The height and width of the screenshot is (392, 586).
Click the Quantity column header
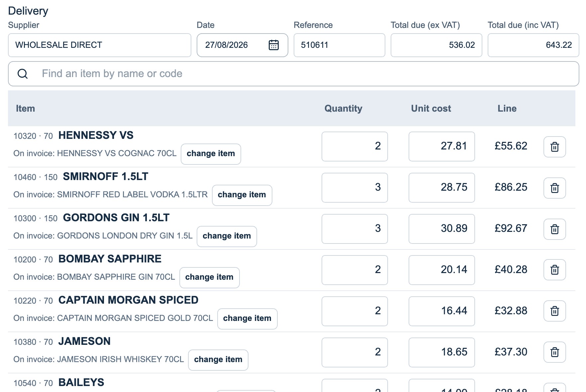(343, 109)
